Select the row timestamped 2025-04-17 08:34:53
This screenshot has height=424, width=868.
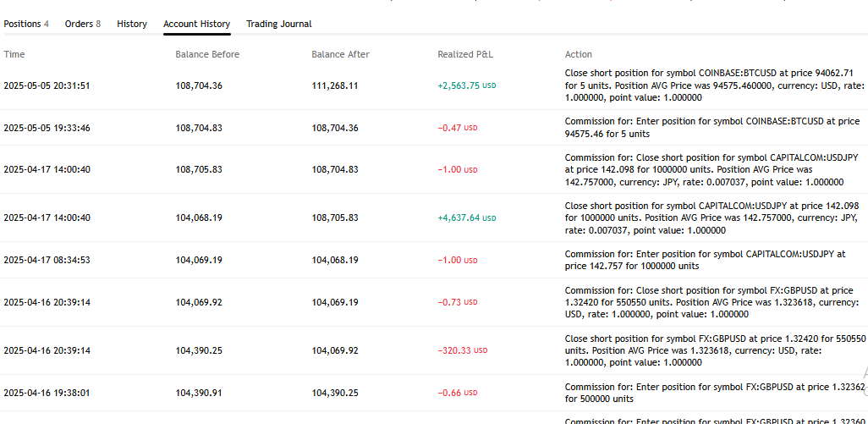(x=47, y=260)
